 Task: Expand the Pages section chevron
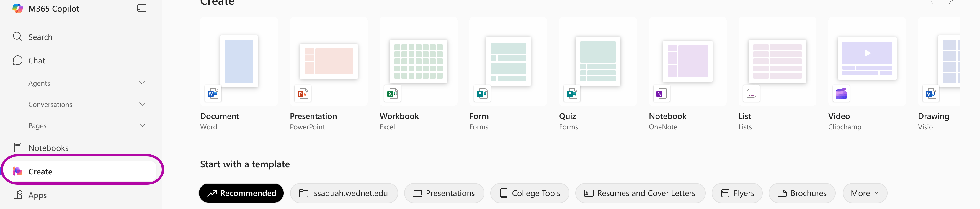coord(142,126)
